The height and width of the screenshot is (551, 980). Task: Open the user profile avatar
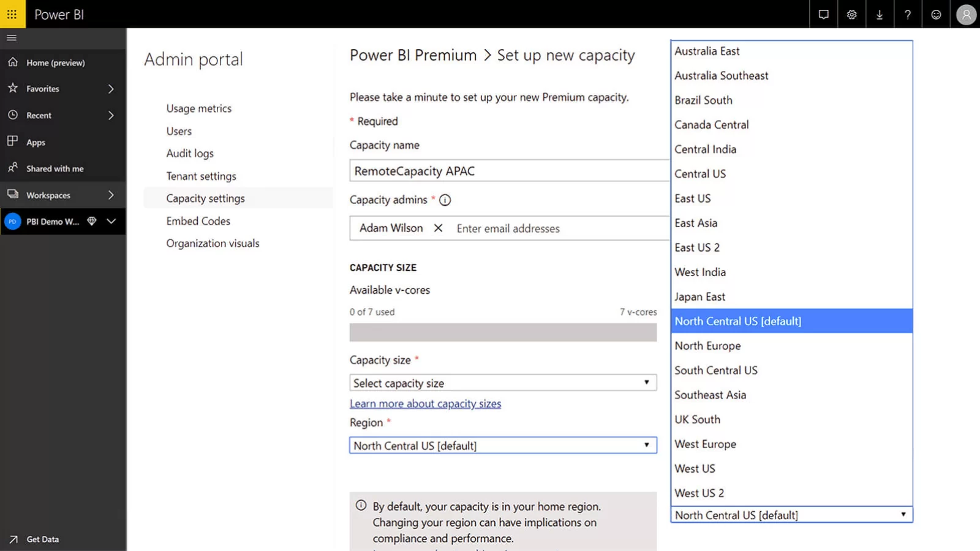point(966,14)
